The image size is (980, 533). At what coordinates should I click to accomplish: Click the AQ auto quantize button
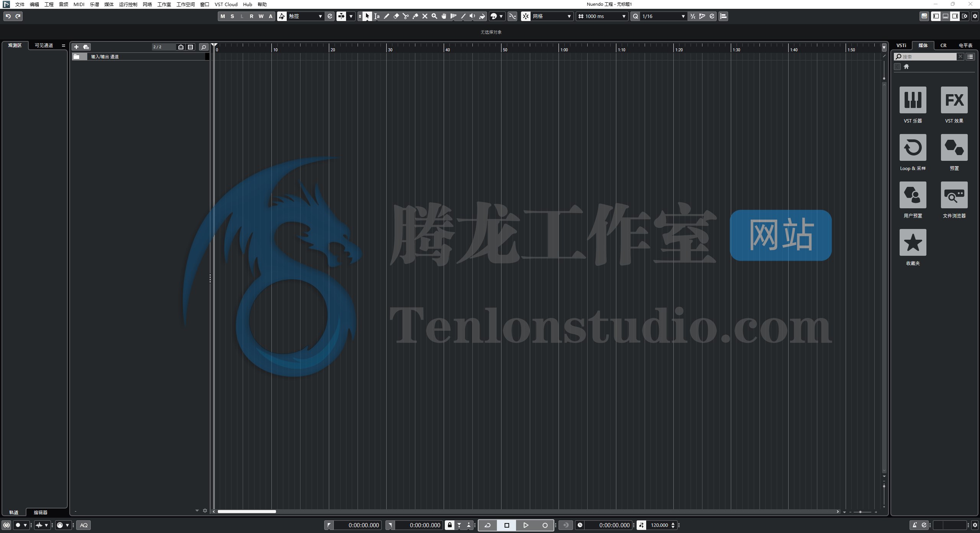pos(83,525)
